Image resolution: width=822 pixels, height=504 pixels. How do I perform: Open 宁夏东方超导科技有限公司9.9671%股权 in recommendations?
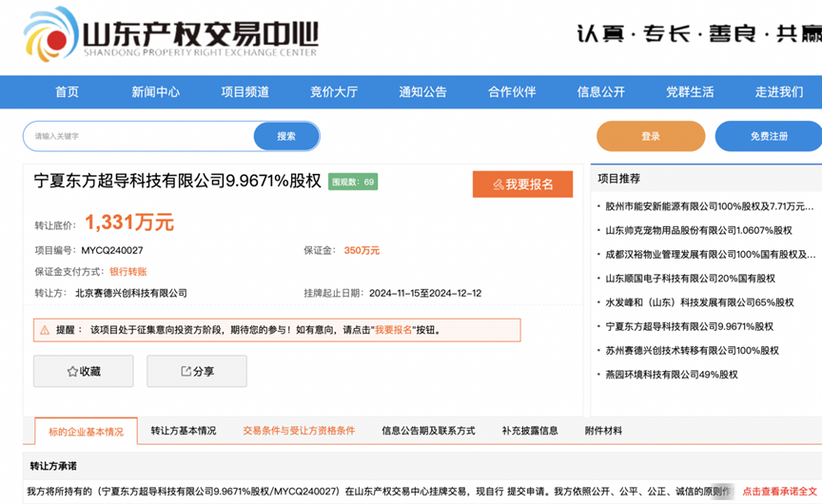point(690,327)
